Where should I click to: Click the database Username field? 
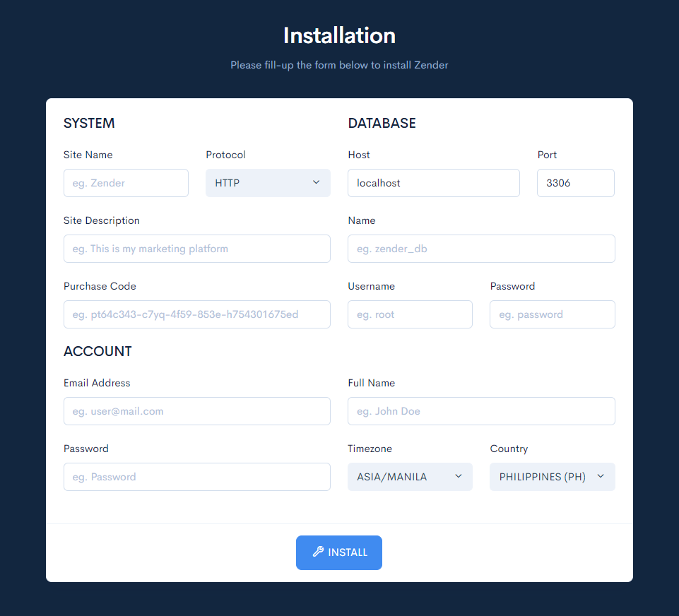pyautogui.click(x=410, y=314)
